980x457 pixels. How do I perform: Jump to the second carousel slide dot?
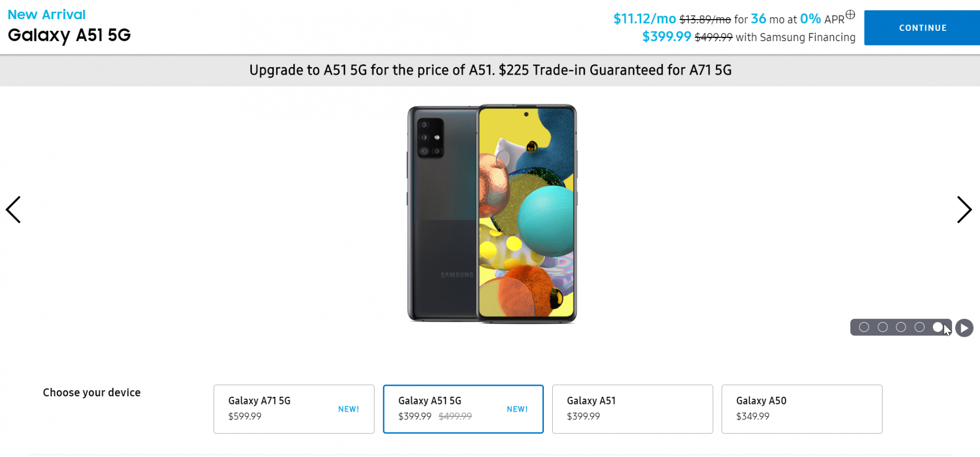(x=882, y=327)
